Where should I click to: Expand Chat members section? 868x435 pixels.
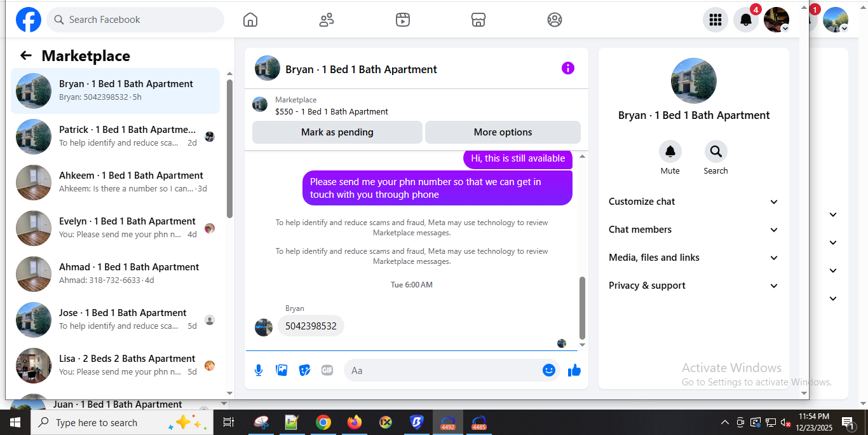[693, 230]
